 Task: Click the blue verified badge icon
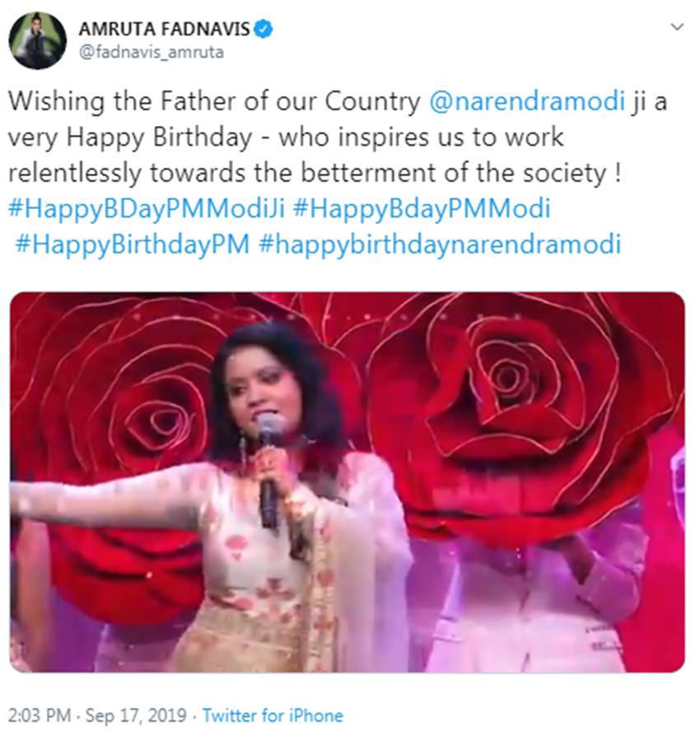[264, 29]
